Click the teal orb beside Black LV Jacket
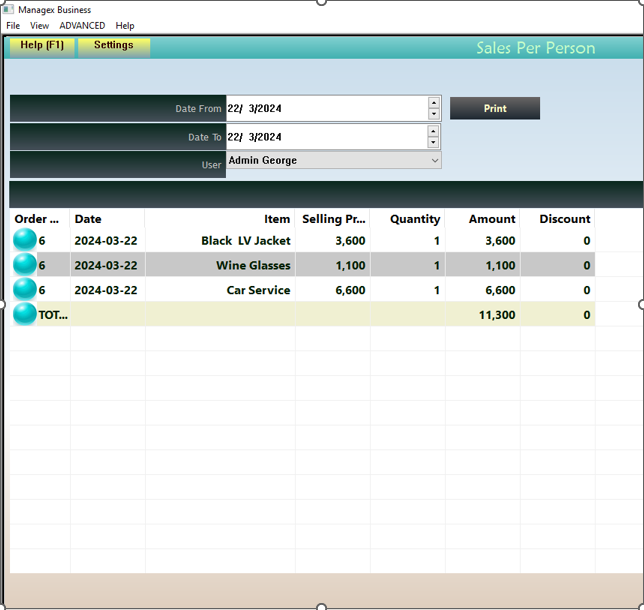 (x=24, y=240)
